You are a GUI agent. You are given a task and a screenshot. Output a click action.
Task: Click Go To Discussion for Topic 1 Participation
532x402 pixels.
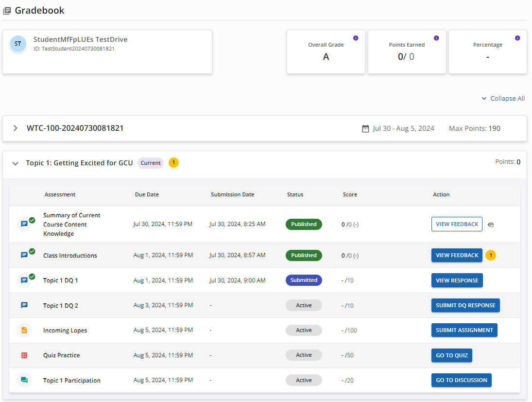pyautogui.click(x=462, y=380)
